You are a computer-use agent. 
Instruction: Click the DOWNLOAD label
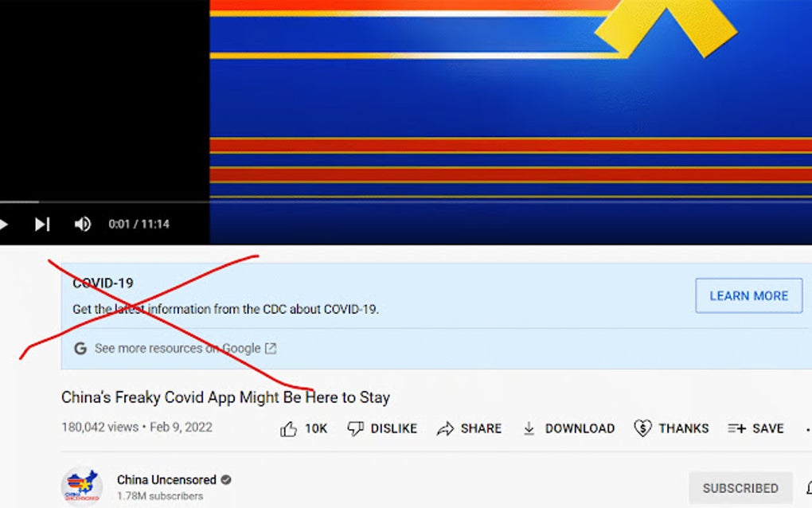click(x=580, y=428)
